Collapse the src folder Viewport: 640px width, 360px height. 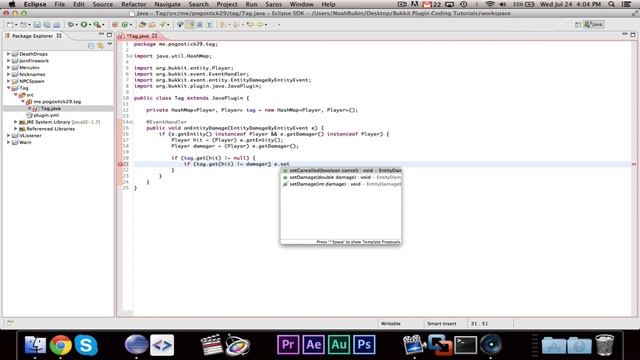click(16, 95)
